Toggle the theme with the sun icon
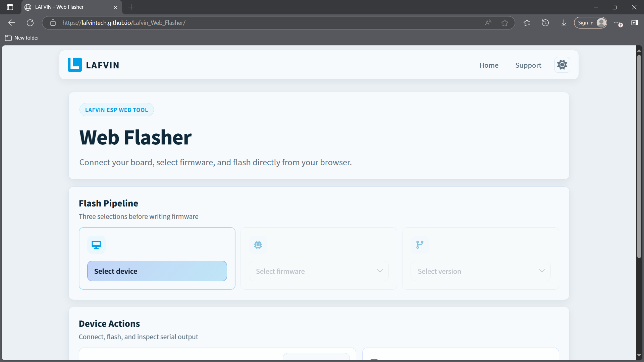644x362 pixels. pos(562,65)
